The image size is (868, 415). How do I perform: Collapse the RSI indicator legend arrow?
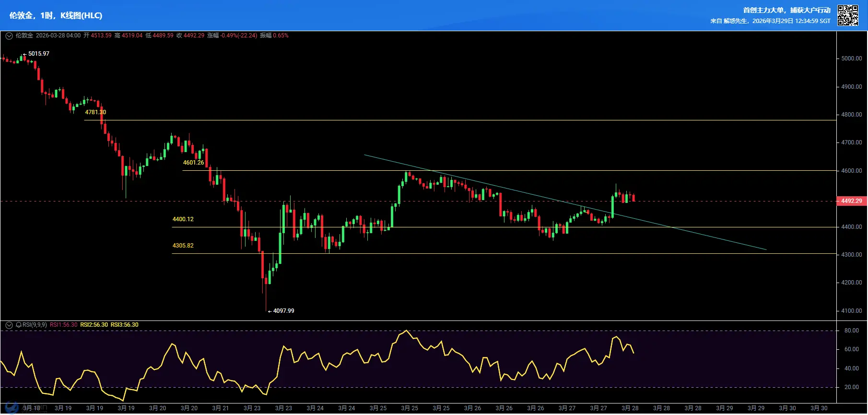point(9,325)
